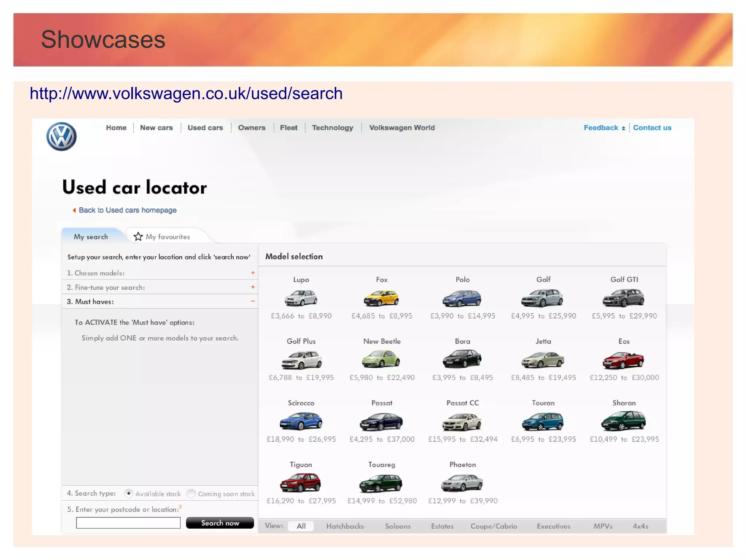Open the Feedback link
The image size is (746, 560).
601,128
